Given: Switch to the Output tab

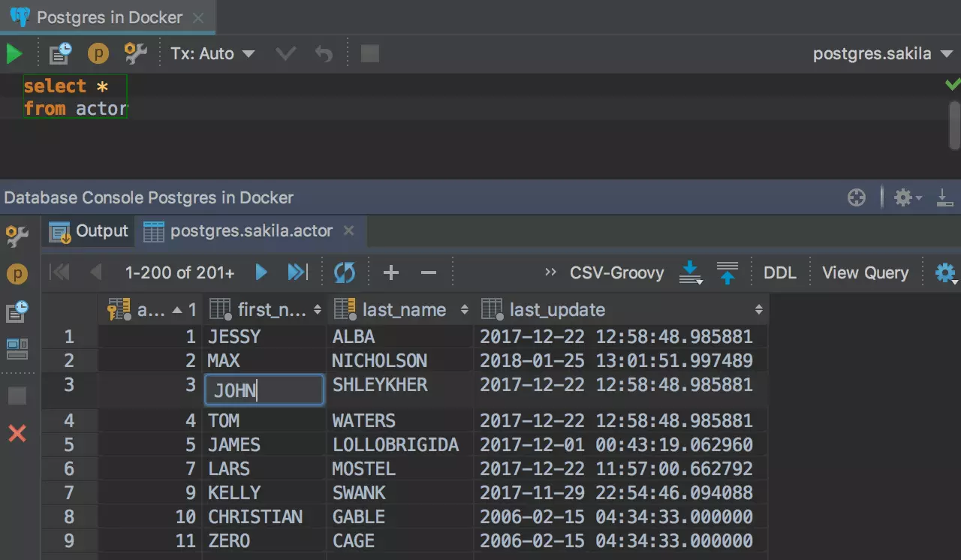Looking at the screenshot, I should 89,231.
